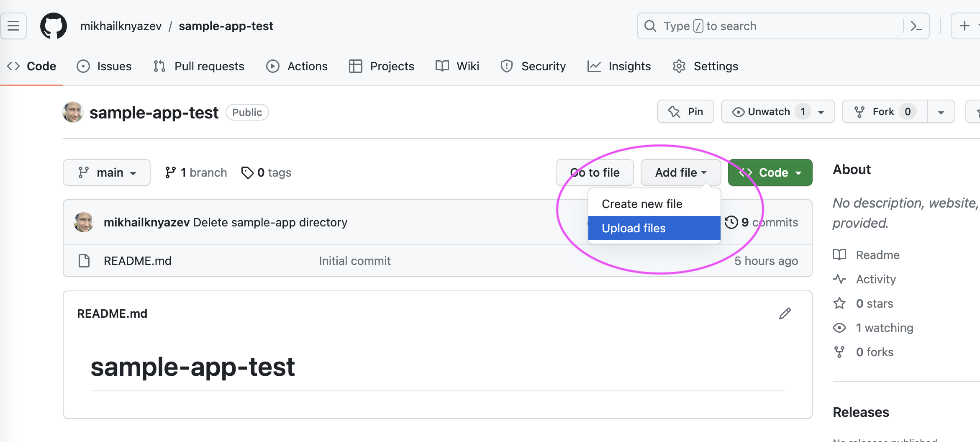Pin this repository

(685, 112)
